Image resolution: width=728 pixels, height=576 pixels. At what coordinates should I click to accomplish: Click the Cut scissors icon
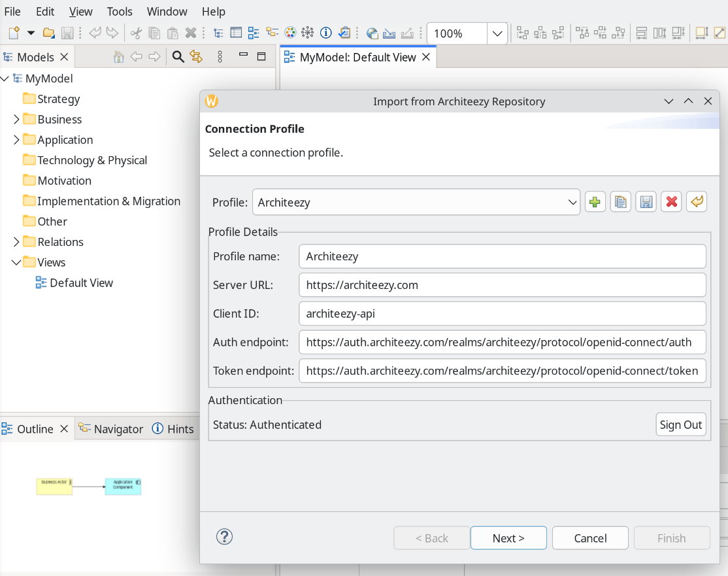(136, 33)
